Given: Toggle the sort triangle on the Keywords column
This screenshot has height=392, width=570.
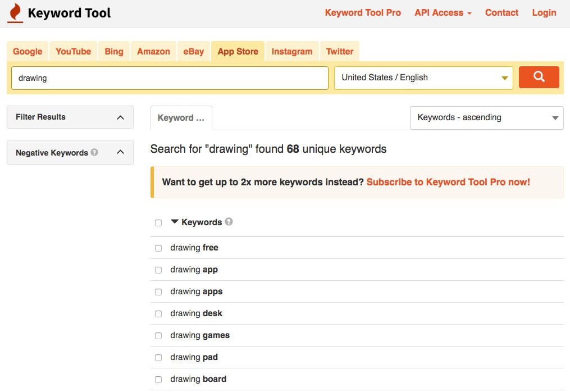Looking at the screenshot, I should tap(175, 221).
